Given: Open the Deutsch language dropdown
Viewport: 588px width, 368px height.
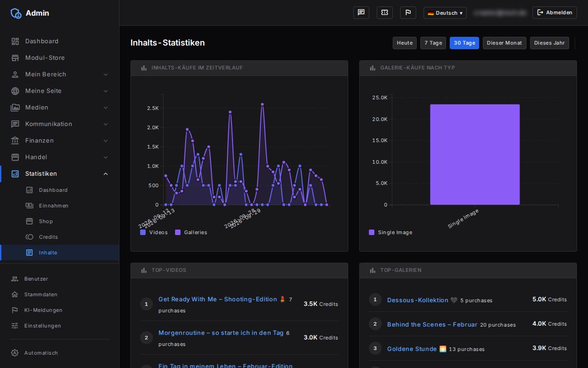Looking at the screenshot, I should [445, 13].
